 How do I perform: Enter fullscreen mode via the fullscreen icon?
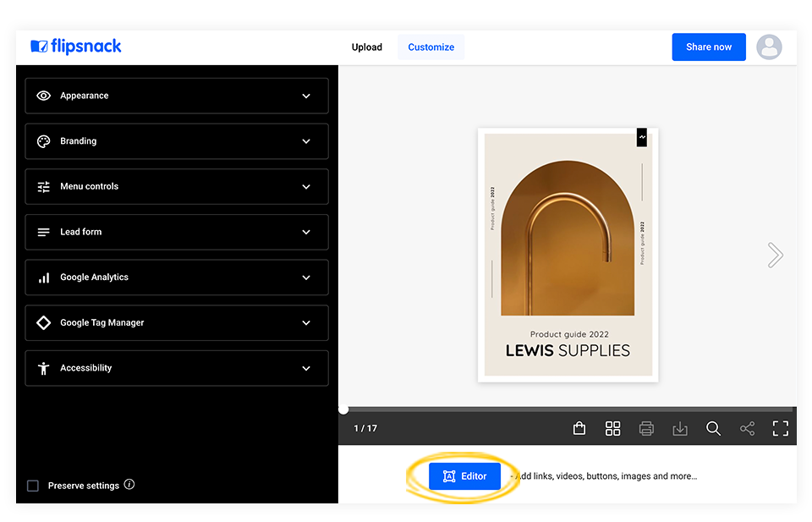click(x=780, y=428)
